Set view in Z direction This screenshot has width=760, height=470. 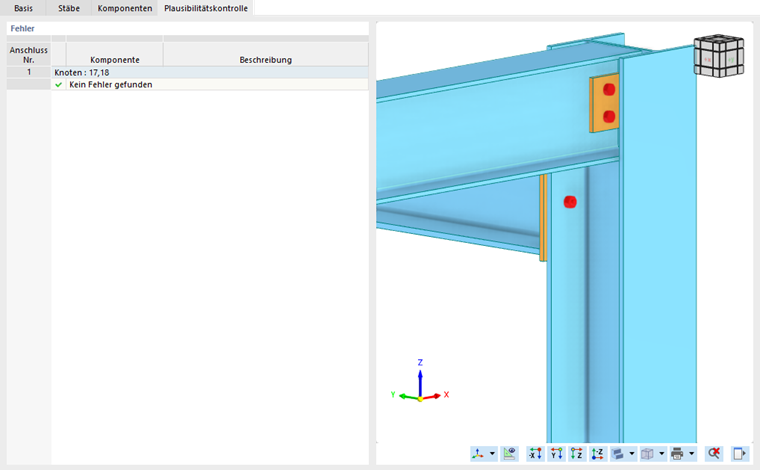tap(576, 454)
